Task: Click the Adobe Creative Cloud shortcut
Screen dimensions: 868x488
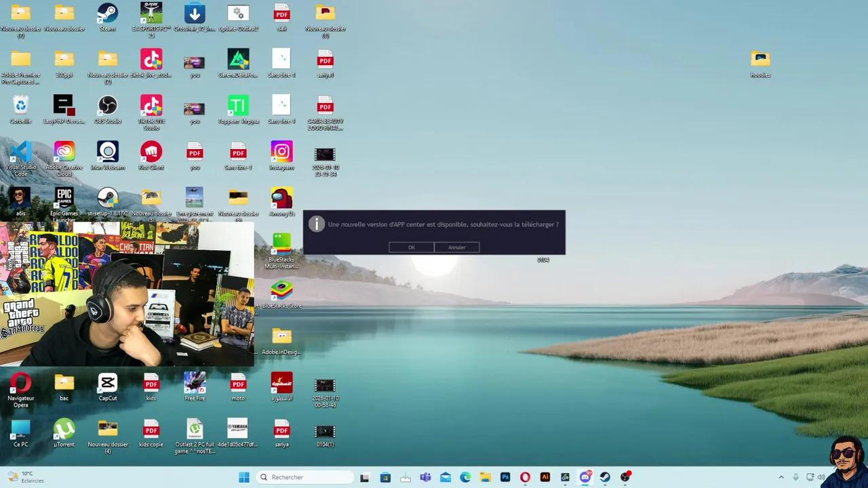Action: (x=64, y=152)
